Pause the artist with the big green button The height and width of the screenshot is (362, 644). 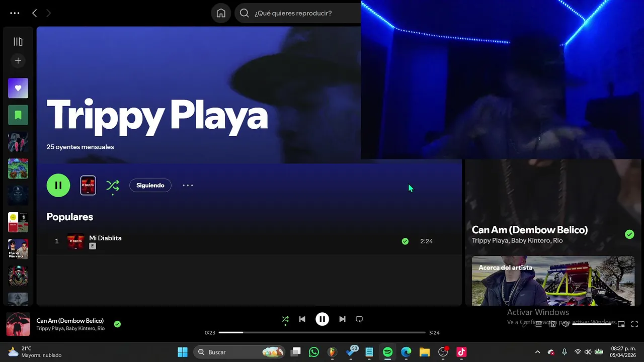[58, 185]
